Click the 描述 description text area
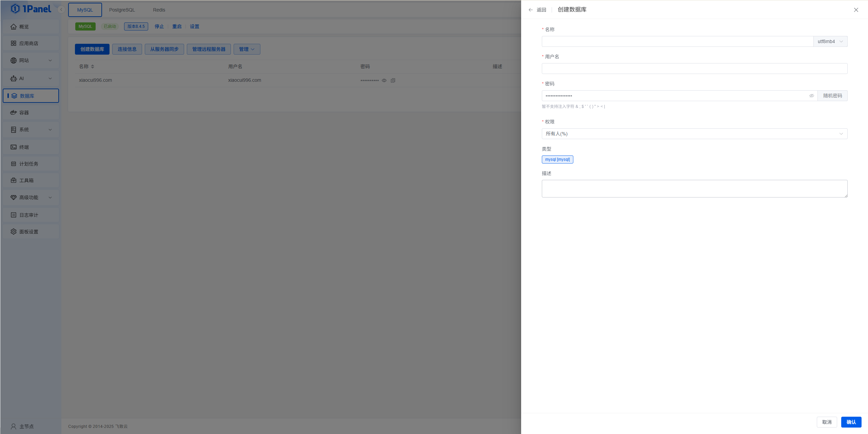The height and width of the screenshot is (434, 868). click(694, 189)
